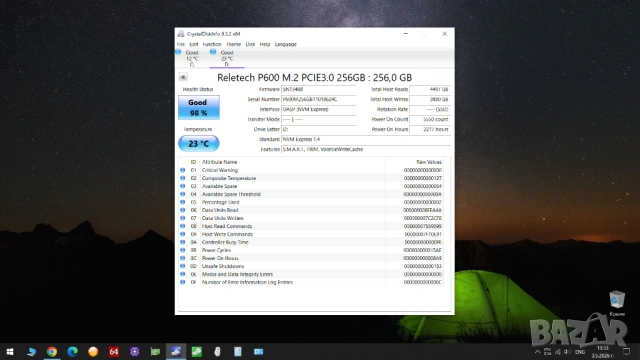The height and width of the screenshot is (360, 640).
Task: Click the Firmware value field
Action: point(319,89)
